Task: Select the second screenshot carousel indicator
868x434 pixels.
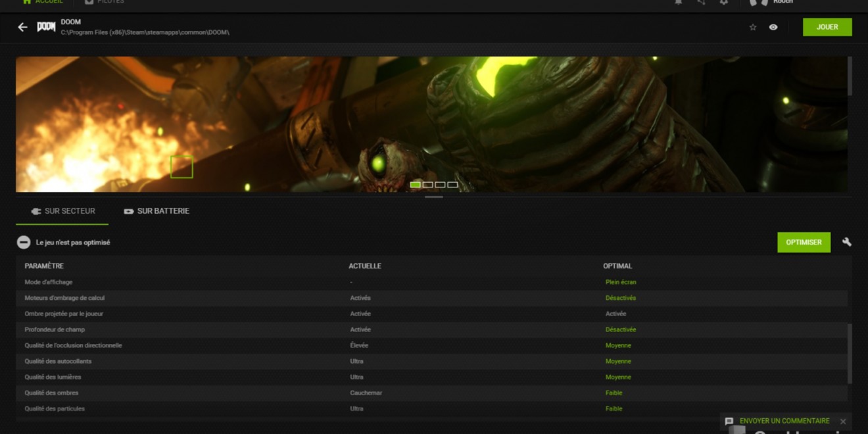Action: click(427, 185)
